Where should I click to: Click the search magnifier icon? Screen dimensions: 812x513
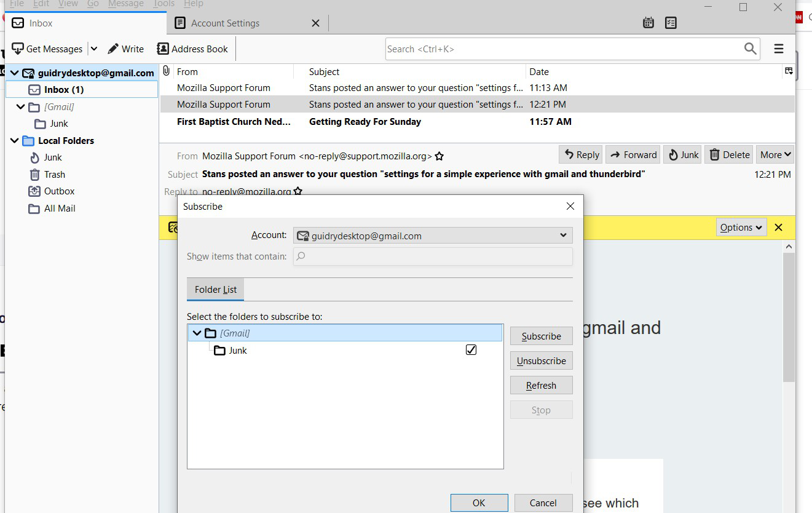pyautogui.click(x=750, y=49)
